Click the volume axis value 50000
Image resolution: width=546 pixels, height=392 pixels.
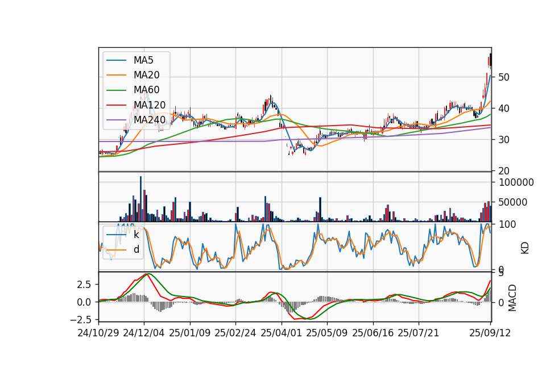[513, 202]
